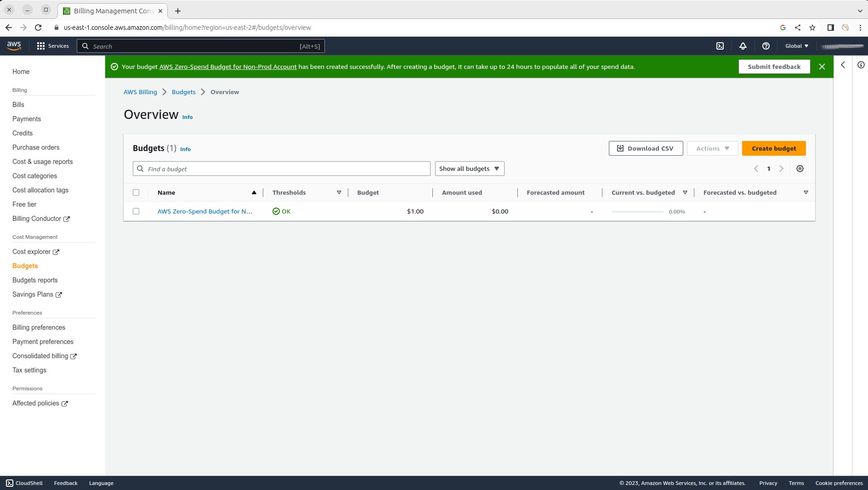
Task: Open Cookie preferences in the footer
Action: tap(839, 483)
